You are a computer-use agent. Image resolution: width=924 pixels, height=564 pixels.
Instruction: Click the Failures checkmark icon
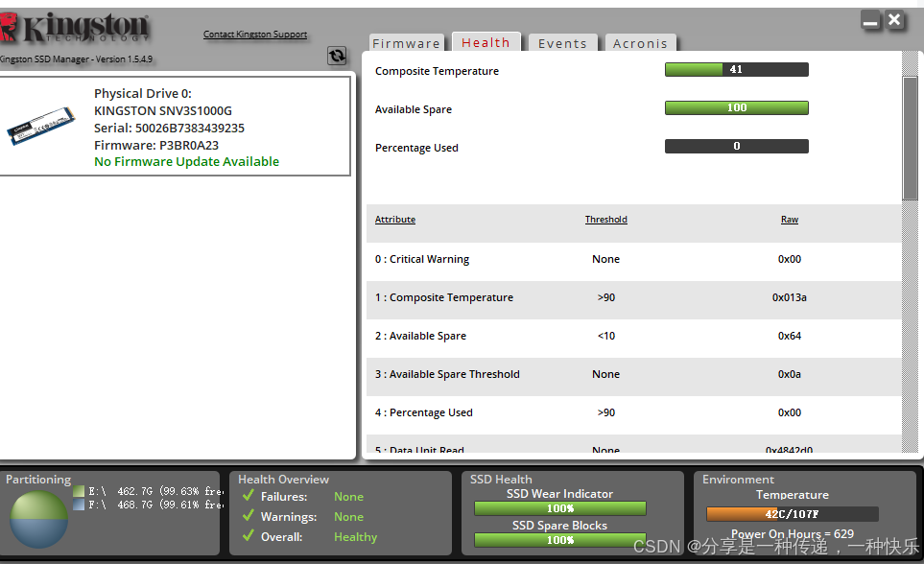click(x=249, y=496)
